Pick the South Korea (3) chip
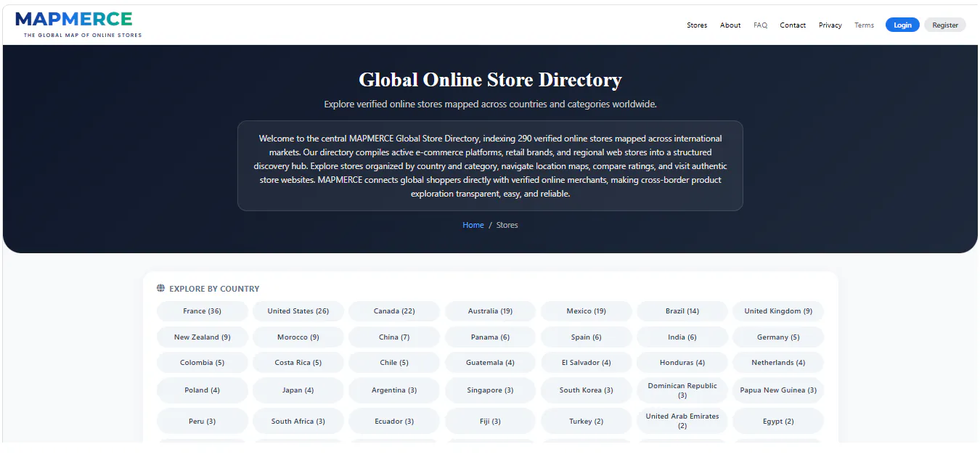This screenshot has height=460, width=980. (586, 390)
